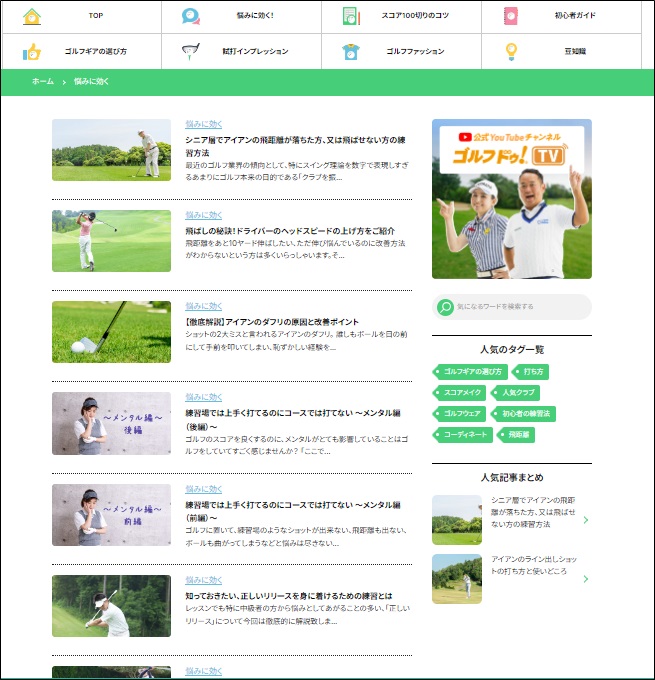The width and height of the screenshot is (655, 680).
Task: Open the article シニア層でアイアンの飛距離が落ちた方
Action: (x=295, y=146)
